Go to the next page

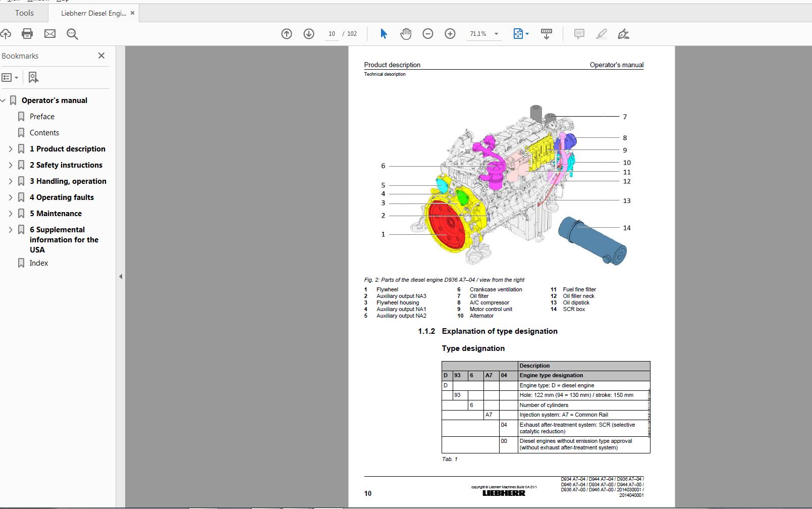(308, 34)
